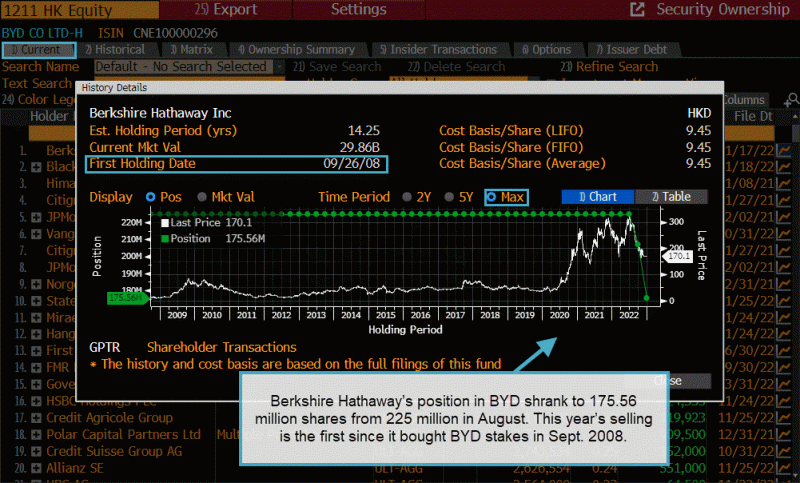
Task: Open chart icon for Polar Capital row 12/31/21
Action: [x=784, y=435]
